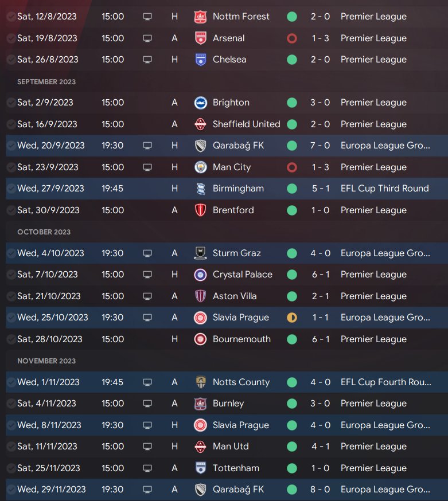Click the Man City club crest

(x=201, y=167)
